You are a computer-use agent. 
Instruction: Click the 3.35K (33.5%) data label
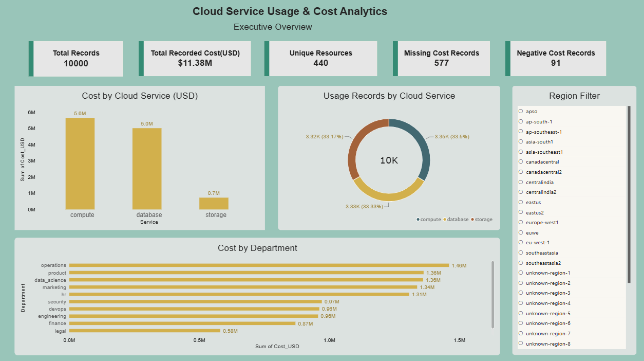pyautogui.click(x=452, y=137)
